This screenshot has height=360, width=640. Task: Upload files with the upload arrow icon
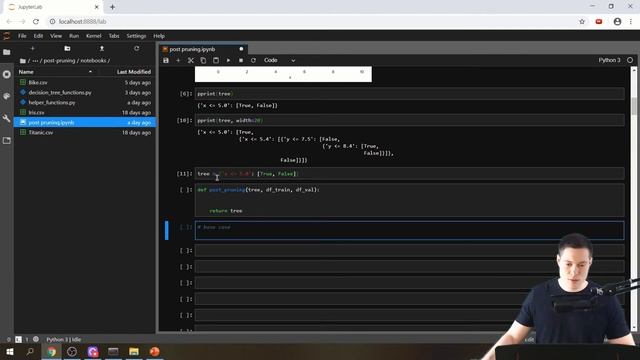click(x=102, y=49)
